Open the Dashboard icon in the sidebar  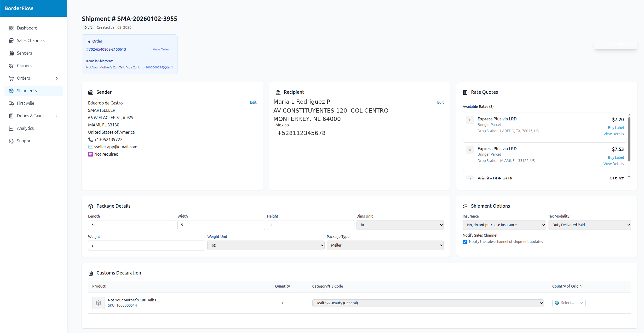tap(11, 28)
